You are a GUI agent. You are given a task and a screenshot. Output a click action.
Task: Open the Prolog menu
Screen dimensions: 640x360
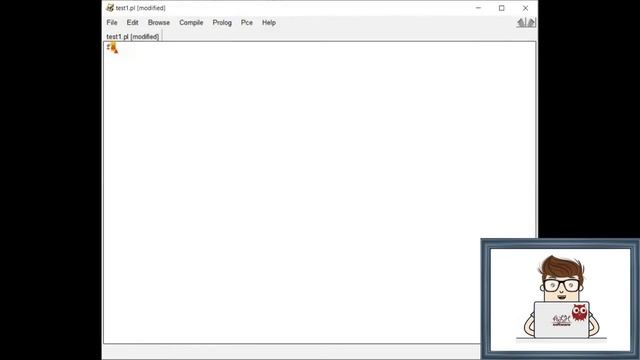[222, 23]
